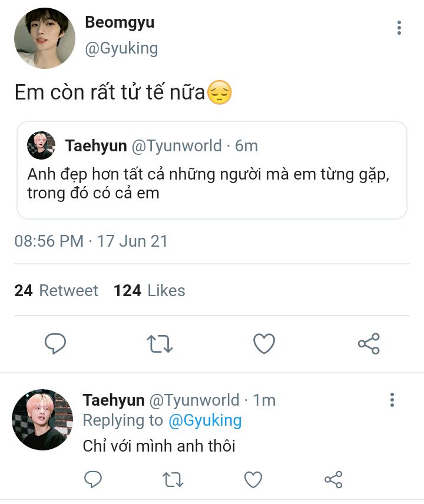Screen dimensions: 424x504
Task: Retweet Taehyun's reply tweet
Action: point(173,480)
